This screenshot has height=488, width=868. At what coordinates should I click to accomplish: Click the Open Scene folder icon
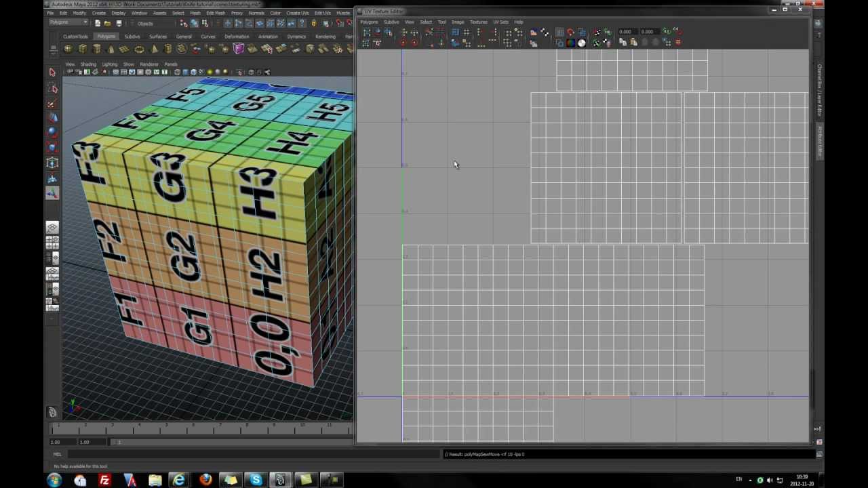(107, 23)
